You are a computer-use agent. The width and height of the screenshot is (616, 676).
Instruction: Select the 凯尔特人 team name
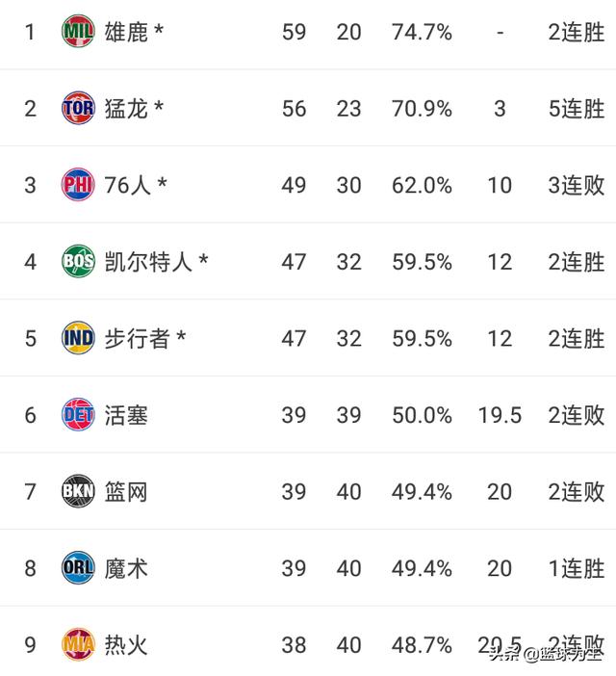click(148, 262)
